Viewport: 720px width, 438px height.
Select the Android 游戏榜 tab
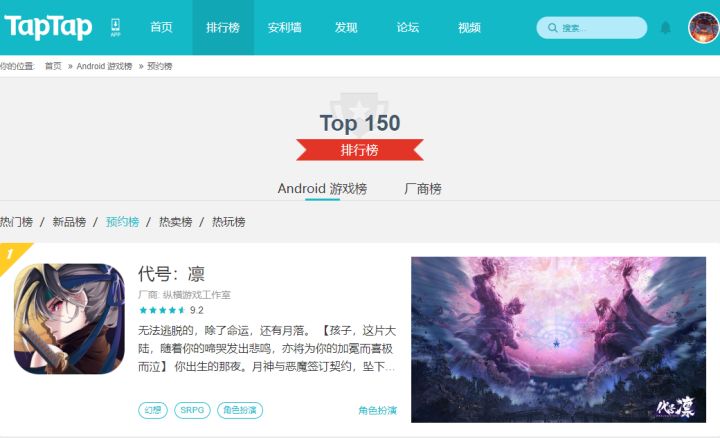322,189
